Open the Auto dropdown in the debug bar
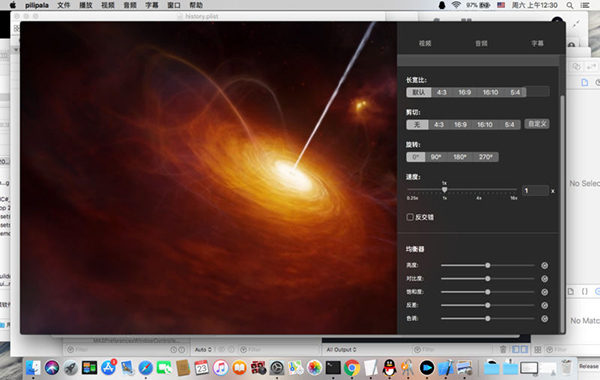 pos(203,350)
